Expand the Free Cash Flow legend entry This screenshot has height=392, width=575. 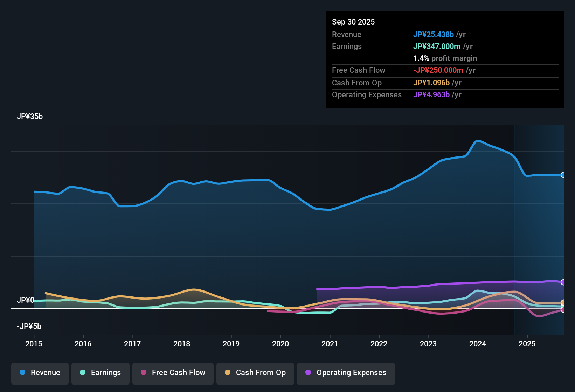(x=173, y=373)
